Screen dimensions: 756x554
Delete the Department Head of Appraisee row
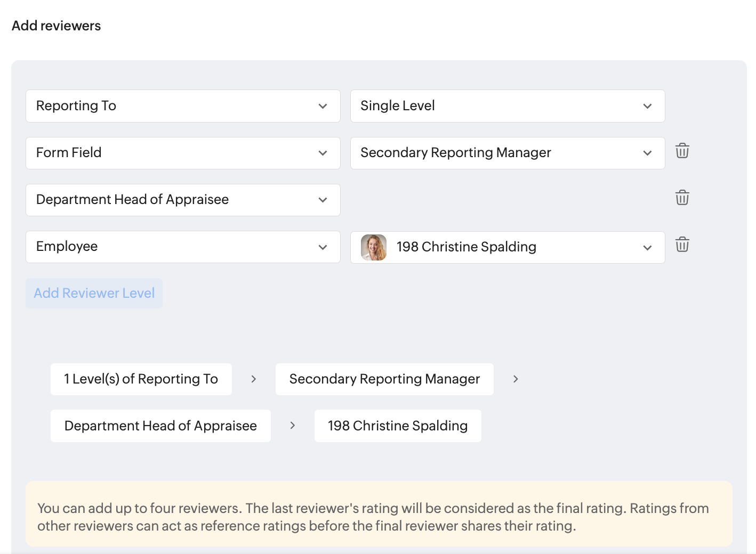coord(682,198)
